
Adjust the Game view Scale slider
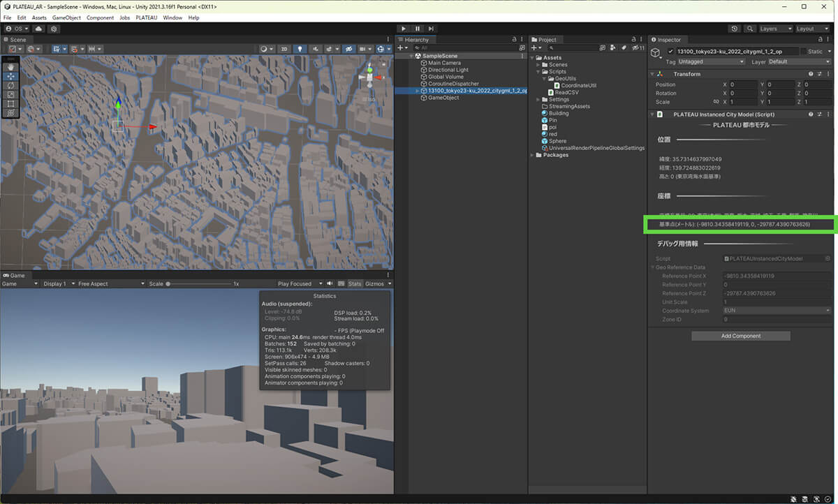198,284
